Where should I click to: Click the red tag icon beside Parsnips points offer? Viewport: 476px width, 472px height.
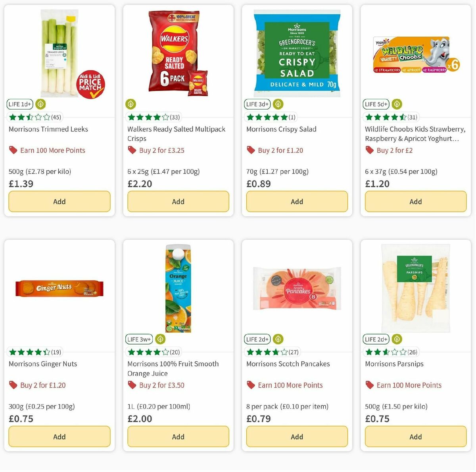(x=369, y=385)
